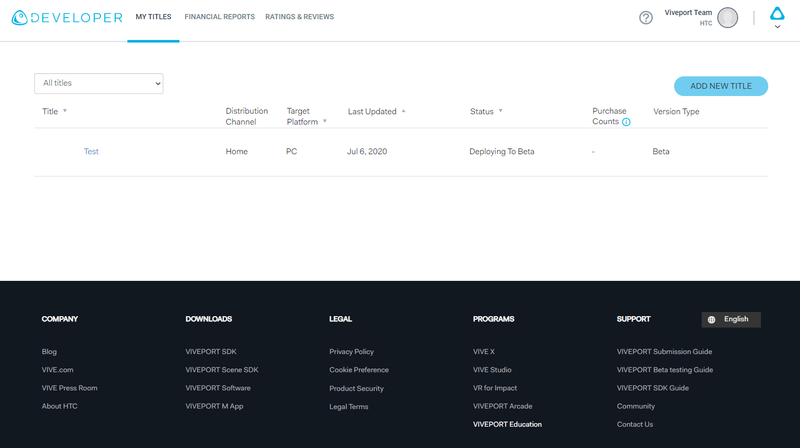Sort by the Target Platform column arrow
800x448 pixels.
click(324, 121)
